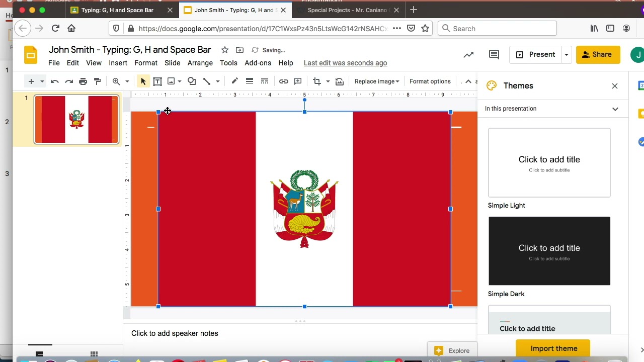Viewport: 644px width, 362px height.
Task: View activity dashboard trend icon
Action: click(x=468, y=54)
